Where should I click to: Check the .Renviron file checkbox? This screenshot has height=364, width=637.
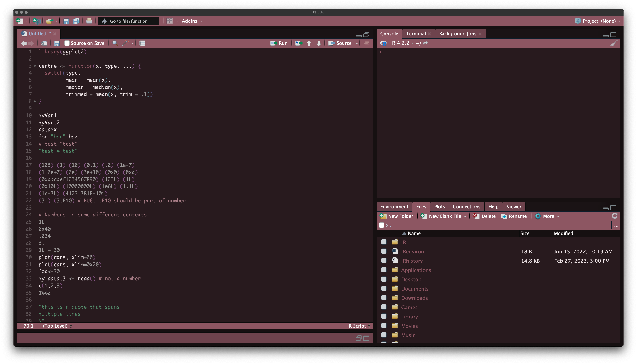(x=384, y=251)
